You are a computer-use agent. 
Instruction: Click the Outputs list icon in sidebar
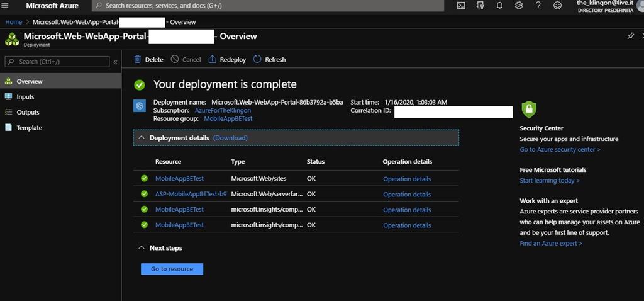[8, 112]
